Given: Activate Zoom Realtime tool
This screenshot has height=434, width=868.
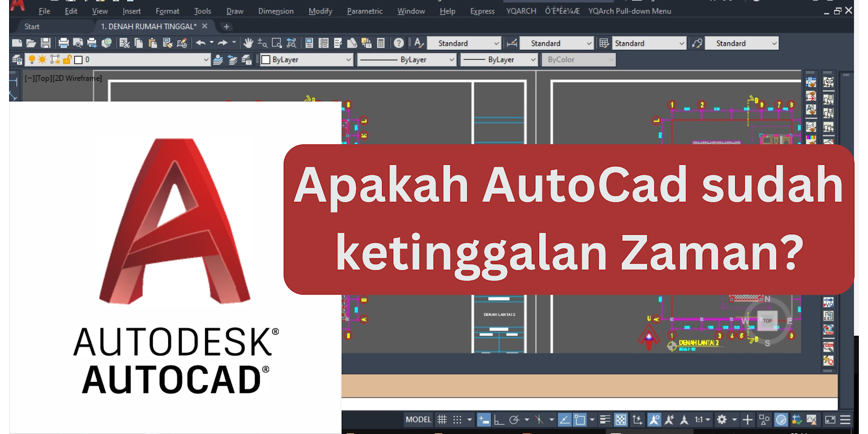Looking at the screenshot, I should (x=262, y=43).
